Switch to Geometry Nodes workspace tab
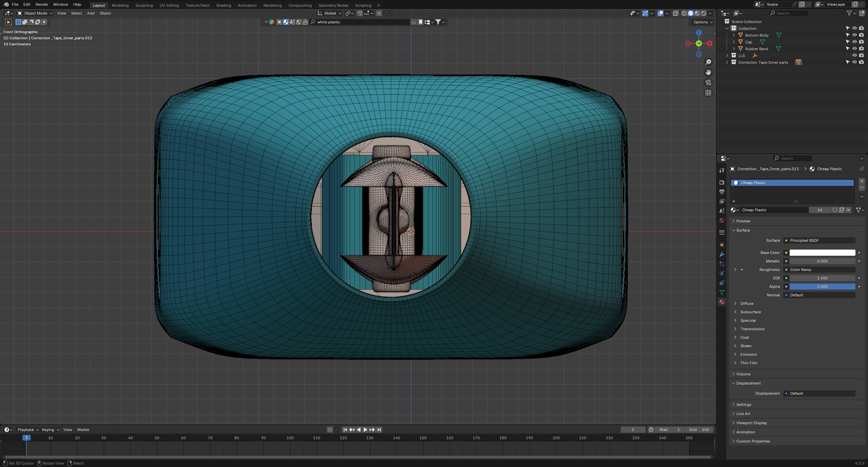 [x=333, y=5]
